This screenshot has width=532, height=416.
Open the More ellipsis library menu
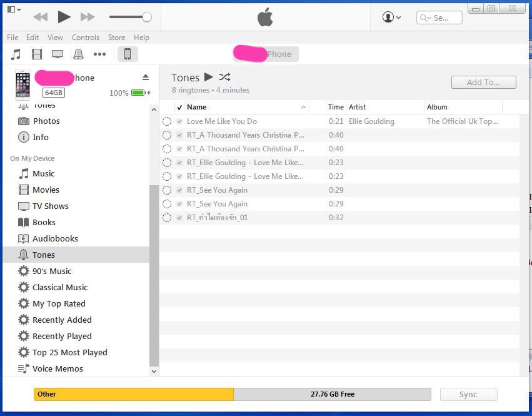pyautogui.click(x=99, y=54)
